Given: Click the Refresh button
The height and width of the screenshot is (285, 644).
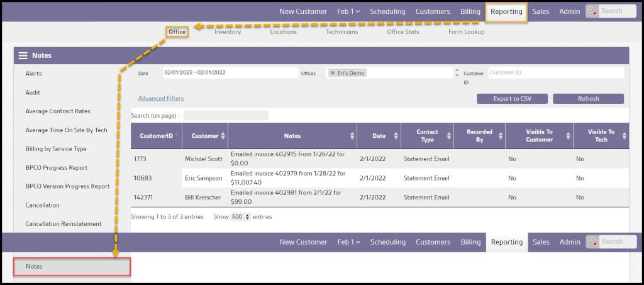Looking at the screenshot, I should [x=588, y=99].
